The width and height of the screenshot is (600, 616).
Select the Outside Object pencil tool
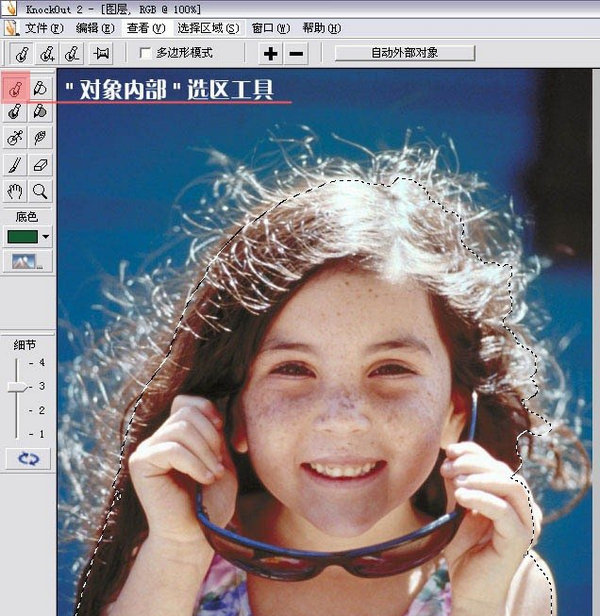point(40,88)
